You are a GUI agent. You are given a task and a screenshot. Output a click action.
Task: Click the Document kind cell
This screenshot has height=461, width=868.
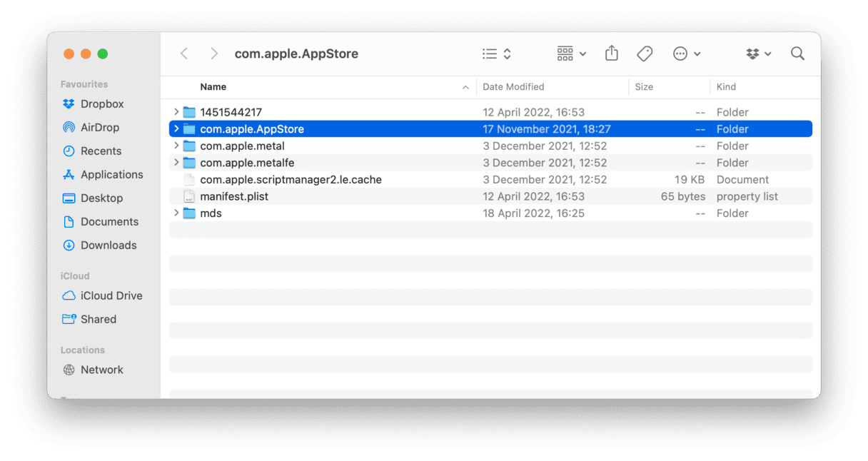click(x=742, y=180)
